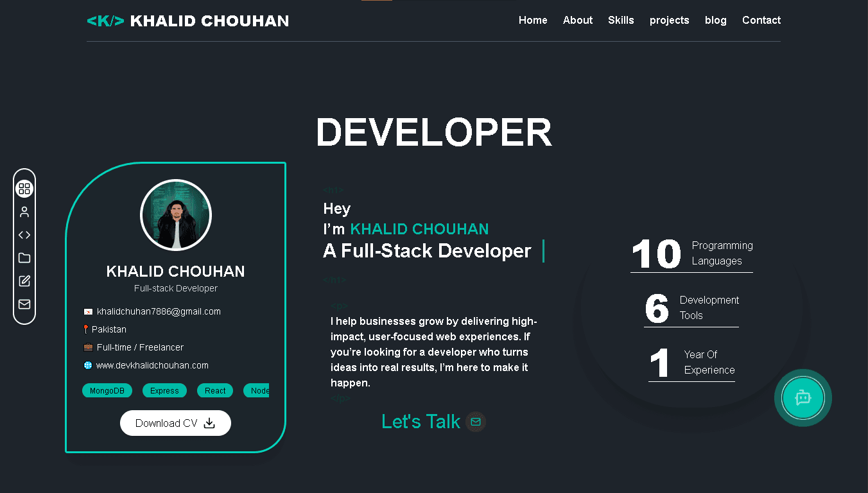This screenshot has width=868, height=493.
Task: Open the Skills nav item
Action: pyautogui.click(x=621, y=21)
